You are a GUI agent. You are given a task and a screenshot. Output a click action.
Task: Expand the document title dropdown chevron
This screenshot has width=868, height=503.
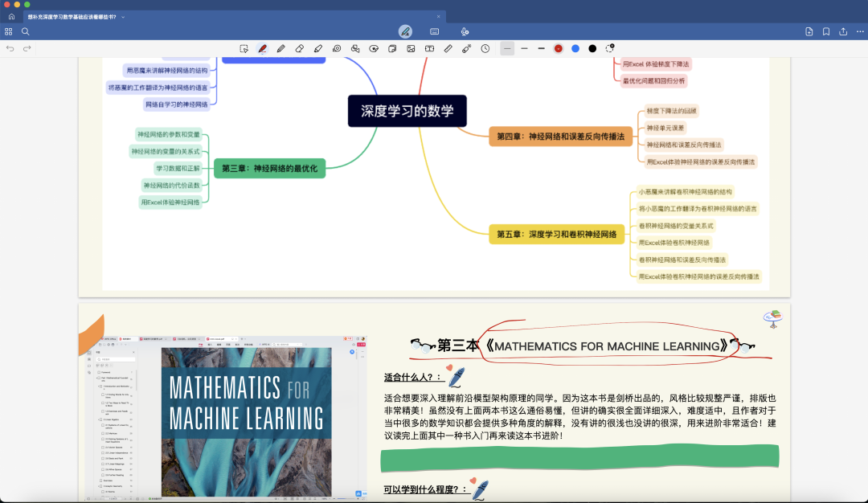(x=123, y=17)
